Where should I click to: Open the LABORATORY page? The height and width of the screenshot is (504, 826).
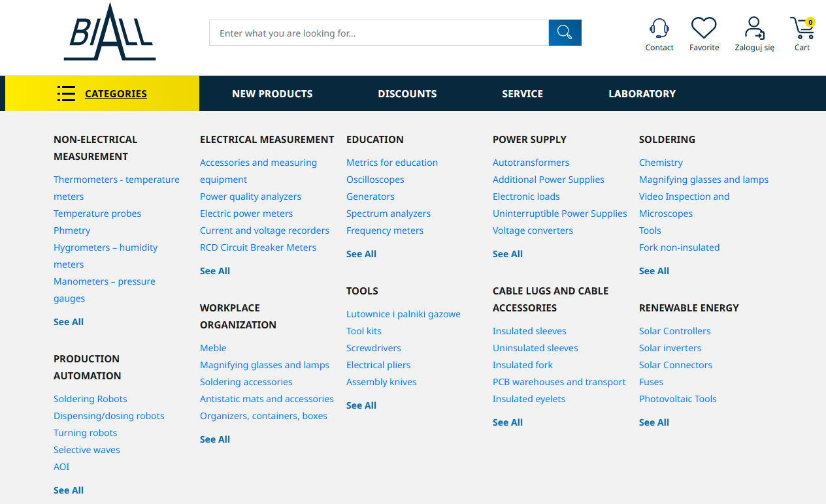(x=642, y=93)
